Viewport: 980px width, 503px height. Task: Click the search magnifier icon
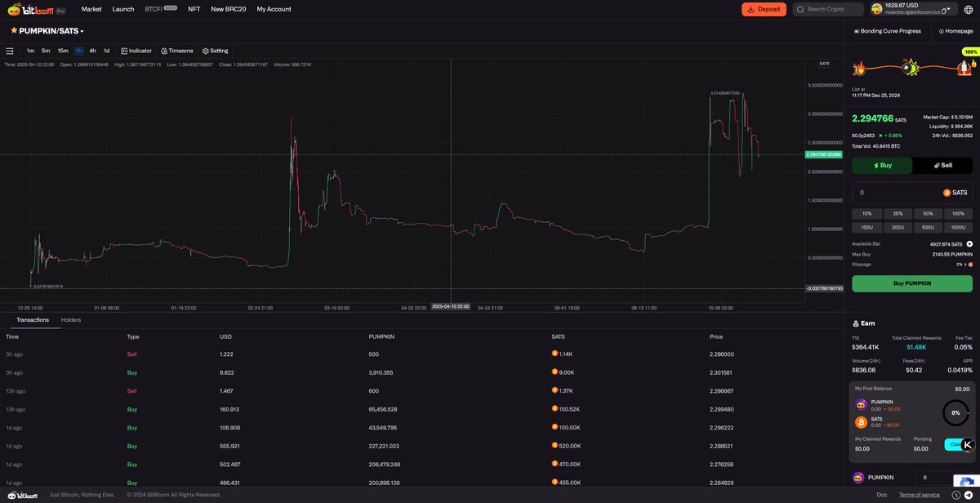[800, 9]
